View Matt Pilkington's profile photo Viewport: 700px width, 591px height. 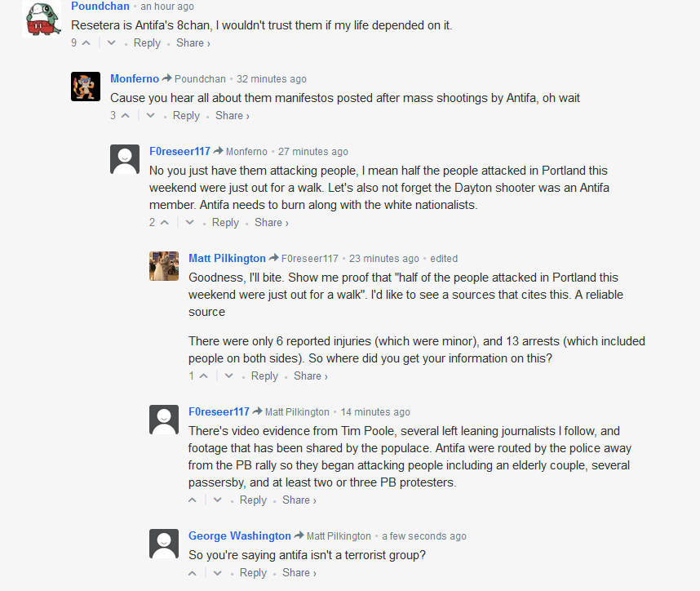pos(164,266)
